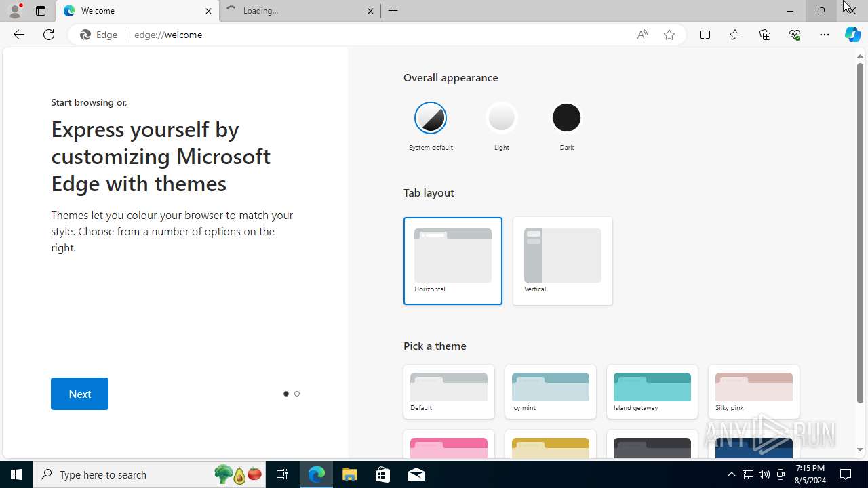The image size is (868, 488).
Task: Pick the Silky pink theme
Action: (754, 392)
